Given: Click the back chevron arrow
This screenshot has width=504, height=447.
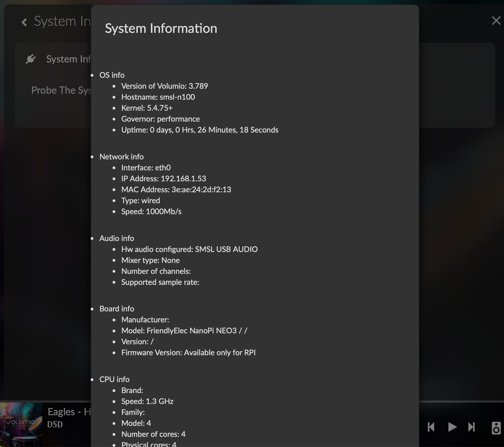Looking at the screenshot, I should tap(24, 22).
